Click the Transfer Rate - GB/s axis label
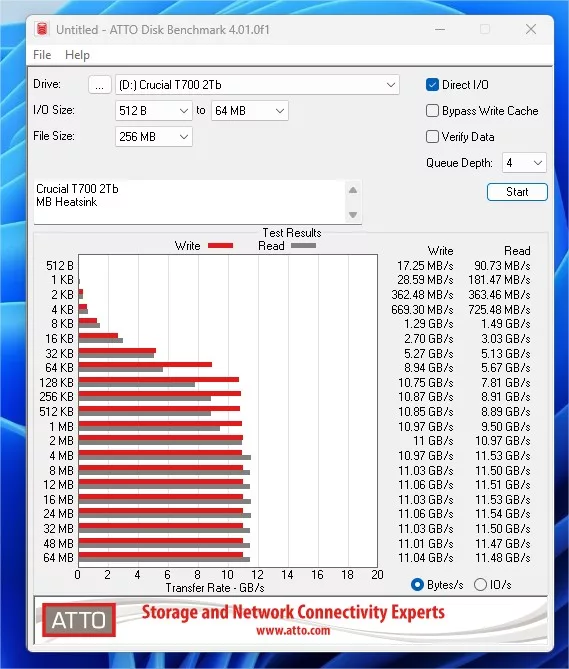 pyautogui.click(x=215, y=588)
